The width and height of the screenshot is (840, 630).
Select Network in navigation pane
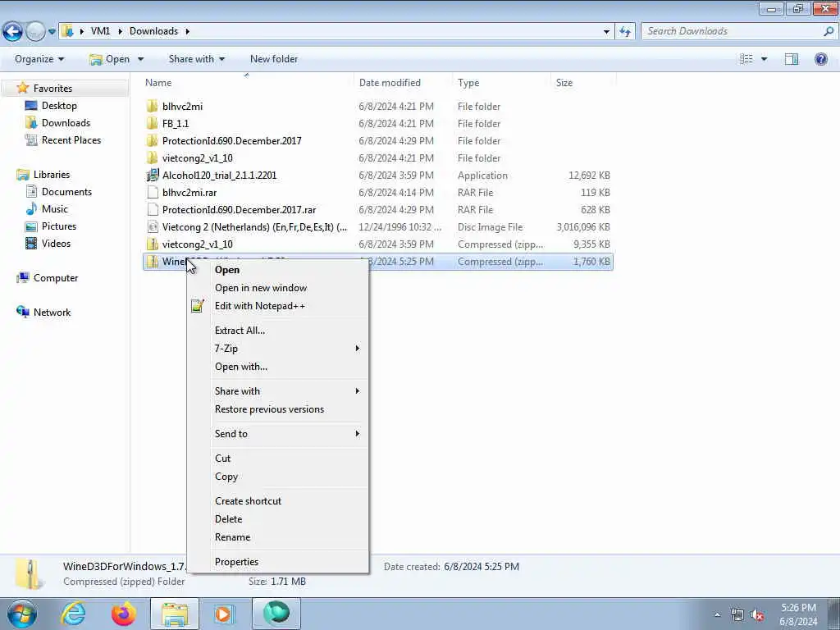coord(52,313)
